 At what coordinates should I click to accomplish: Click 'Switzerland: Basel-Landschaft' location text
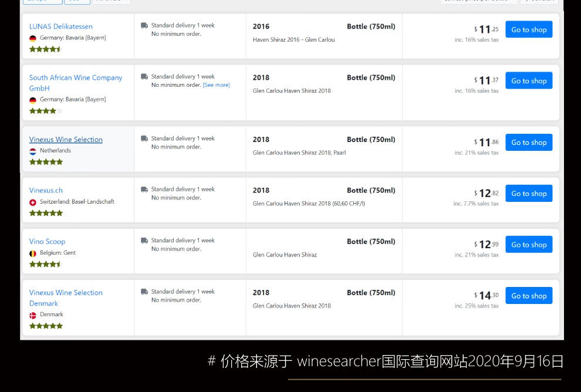click(77, 201)
